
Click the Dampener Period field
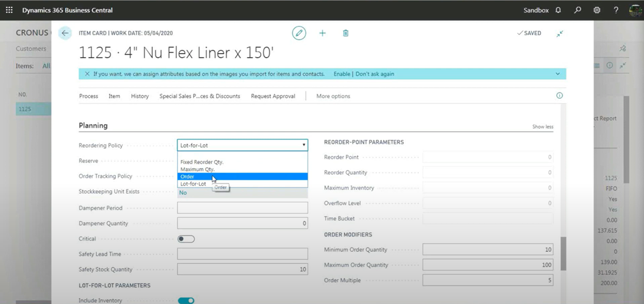coord(243,208)
